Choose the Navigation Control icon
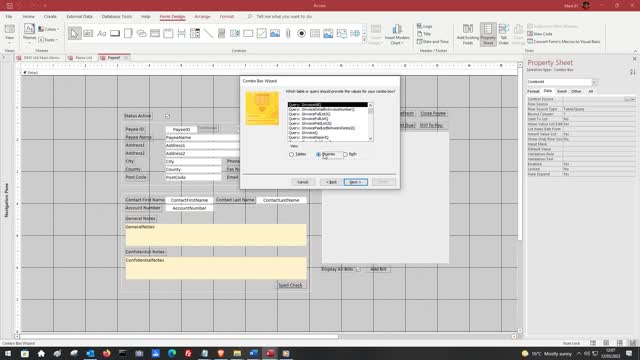This screenshot has height=360, width=640. coord(155,33)
